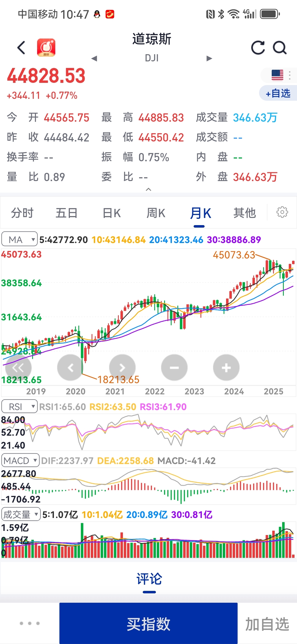Viewport: 297px width, 644px height.
Task: Tap the 最低 value 44550.42
Action: pyautogui.click(x=161, y=137)
